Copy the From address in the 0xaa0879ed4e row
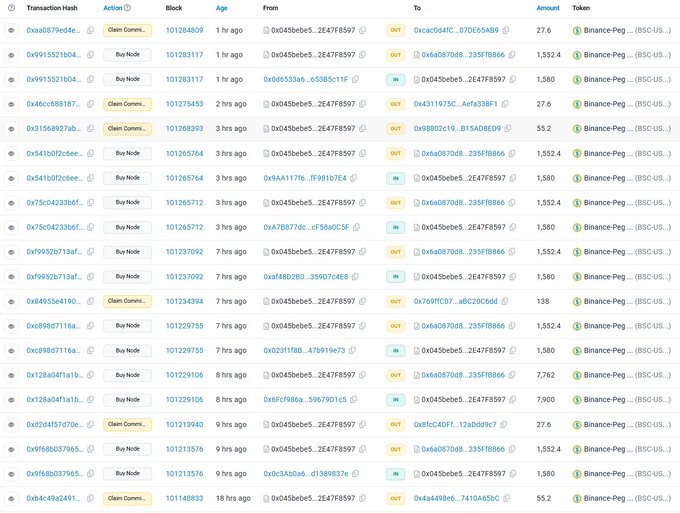Image resolution: width=680 pixels, height=513 pixels. [363, 30]
